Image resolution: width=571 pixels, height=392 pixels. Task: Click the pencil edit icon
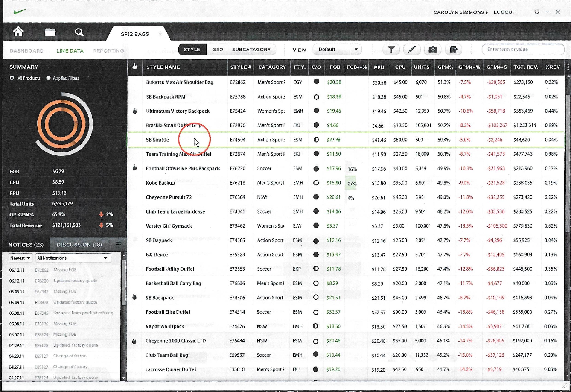[412, 49]
